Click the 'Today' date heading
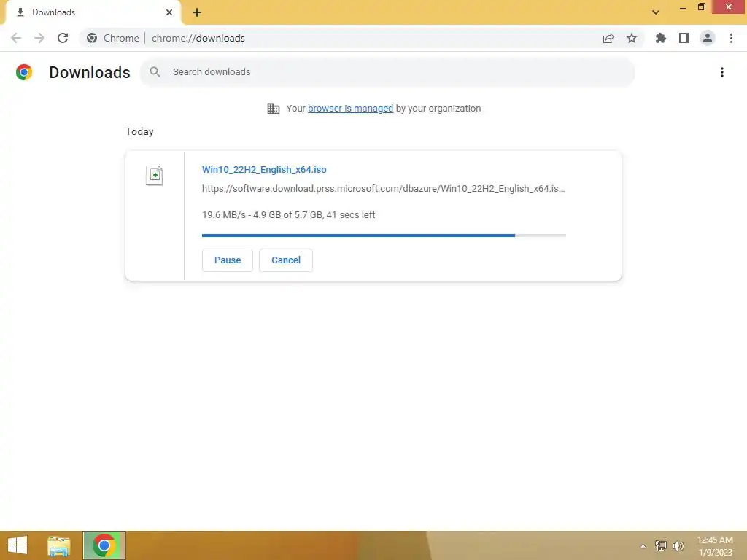Viewport: 747px width, 560px height. click(x=139, y=131)
